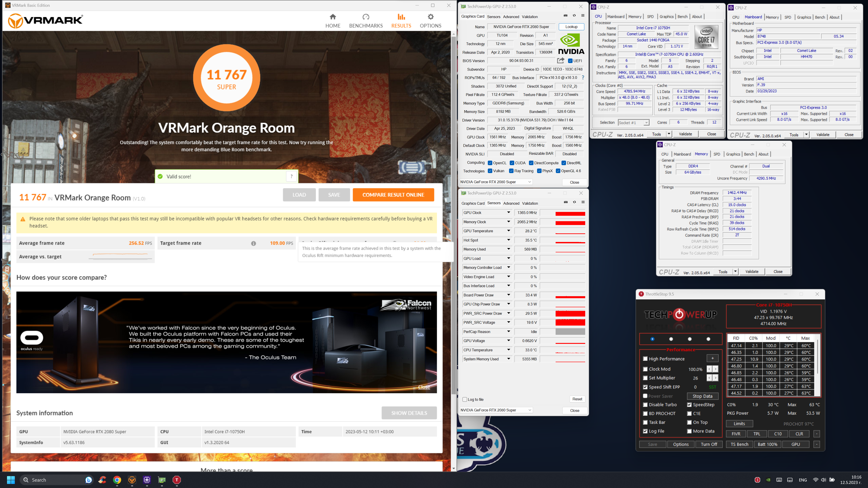Click GPU-Z Sensors window refresh icon
The height and width of the screenshot is (488, 868).
575,202
